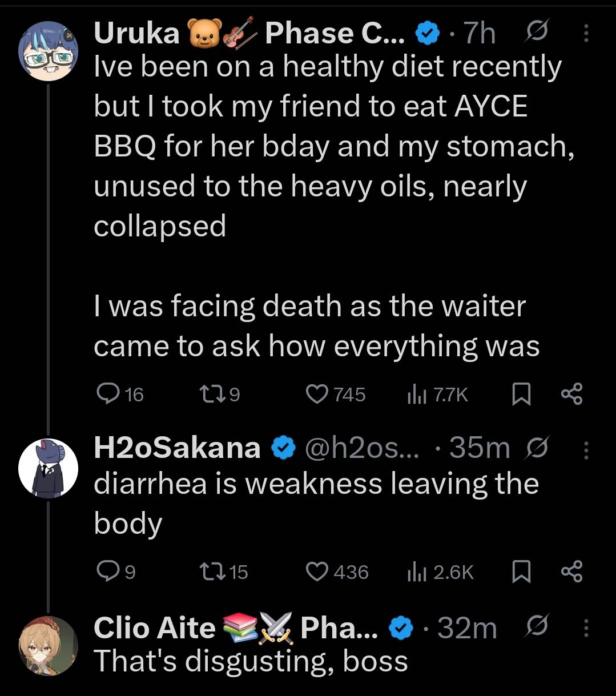
Task: Open more options menu on H2oSakana's tweet
Action: 586,450
